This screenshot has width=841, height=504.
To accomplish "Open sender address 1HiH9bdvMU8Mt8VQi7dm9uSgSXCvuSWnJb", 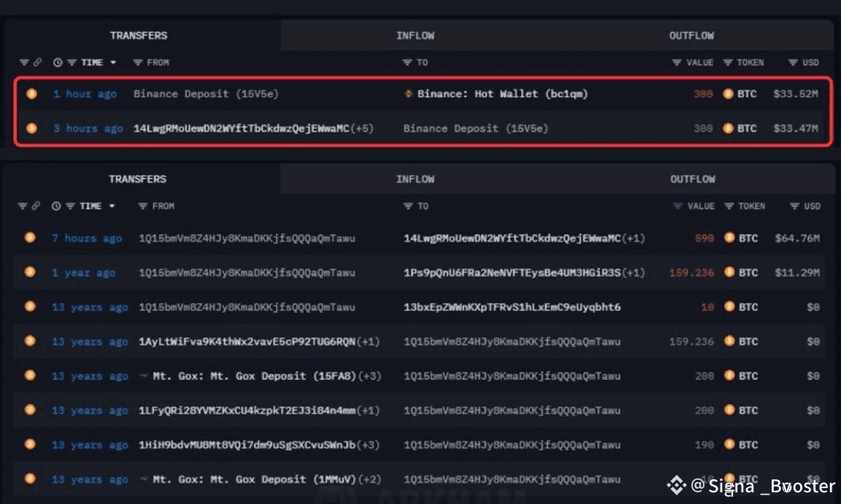I will pos(247,444).
